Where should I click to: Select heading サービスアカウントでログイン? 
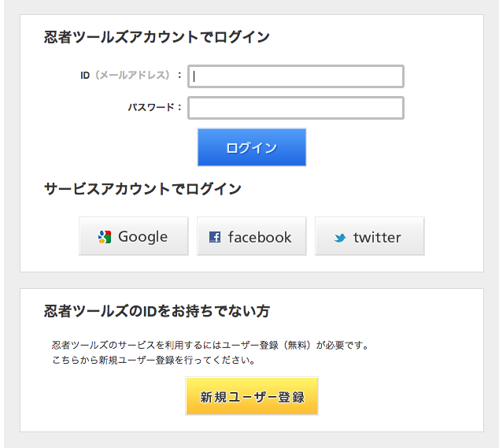(x=142, y=189)
